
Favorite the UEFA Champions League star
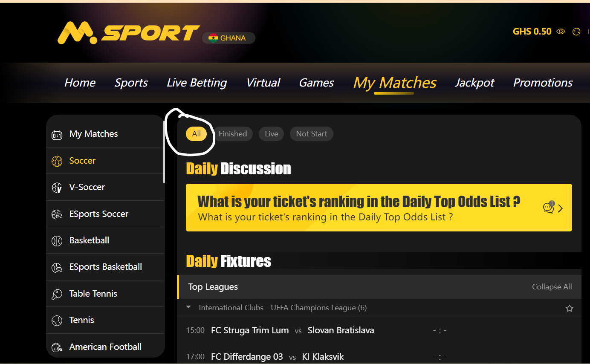(x=569, y=308)
